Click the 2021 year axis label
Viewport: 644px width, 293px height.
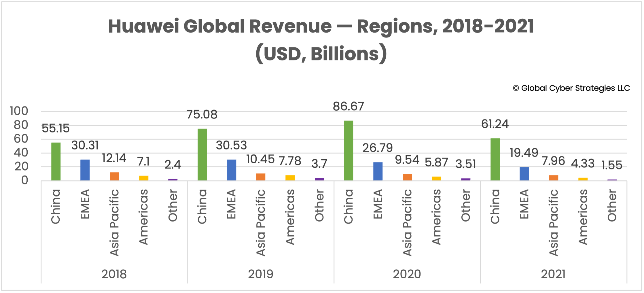pyautogui.click(x=553, y=274)
